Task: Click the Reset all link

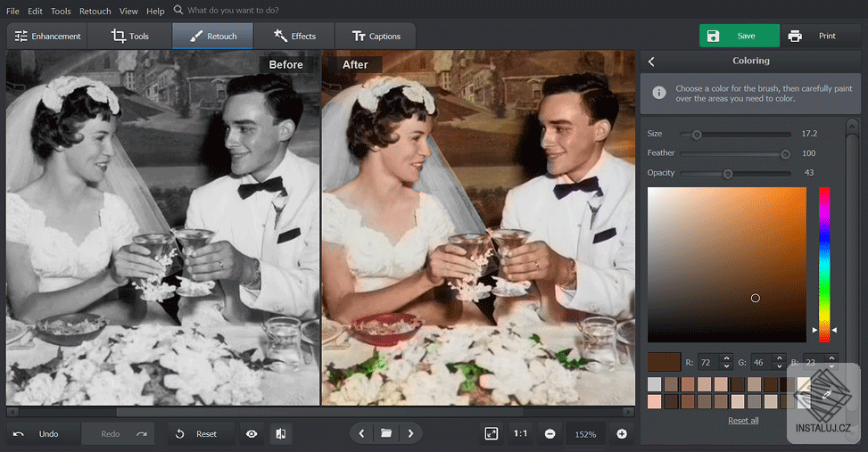Action: click(743, 421)
